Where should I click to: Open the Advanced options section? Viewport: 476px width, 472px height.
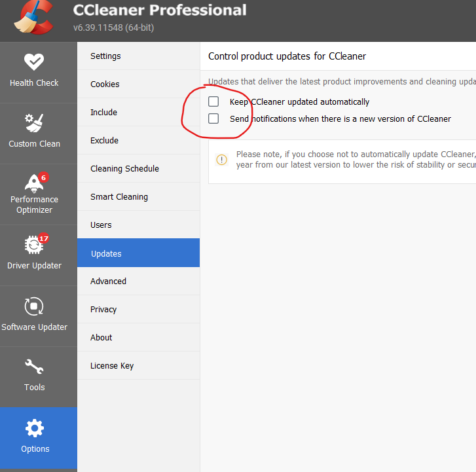(x=108, y=281)
